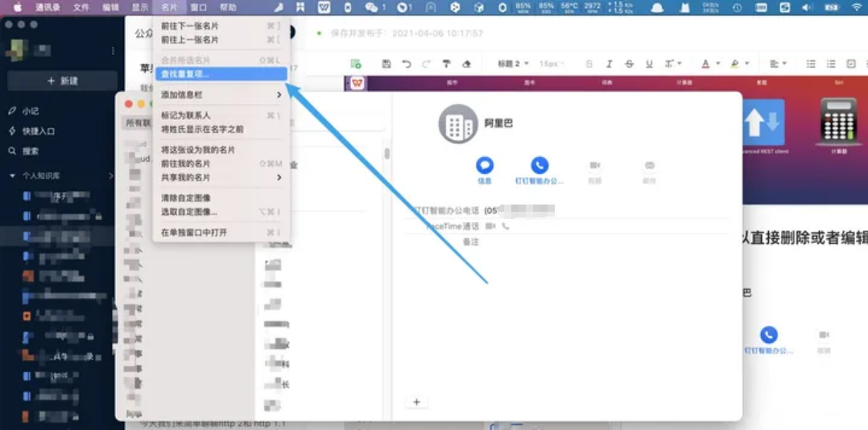Screen dimensions: 868x430
Task: Select the format painter tool
Action: pos(446,64)
